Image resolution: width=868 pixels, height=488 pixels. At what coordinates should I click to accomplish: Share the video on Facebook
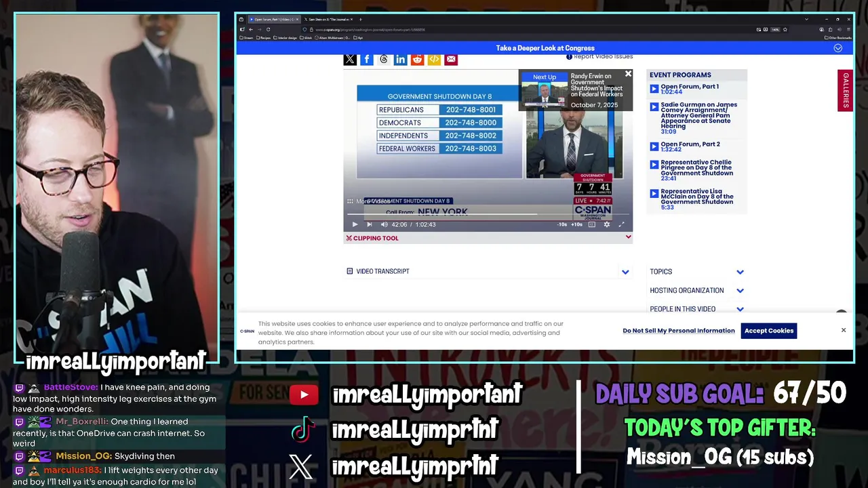(367, 60)
